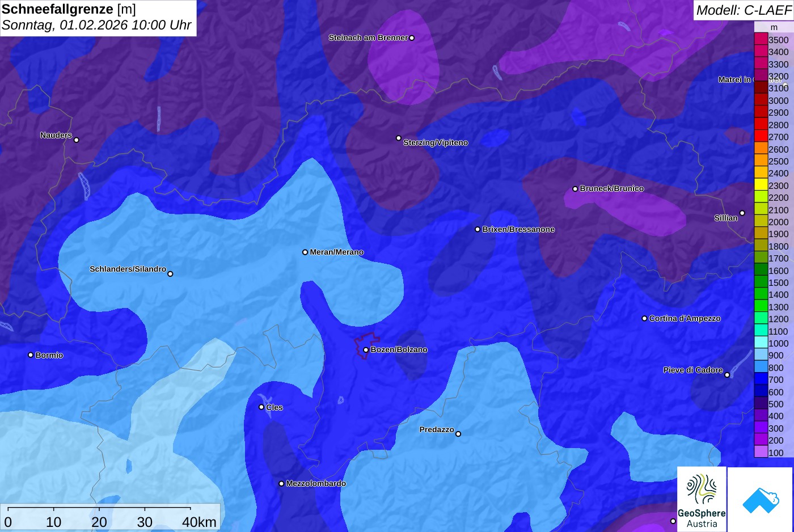Click the Modell: C-LAEF label

coord(744,10)
